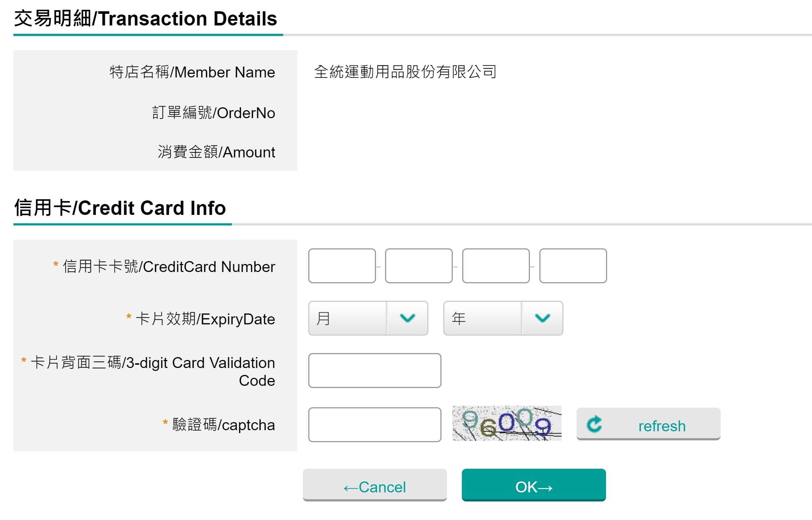Click the month dropdown chevron arrow

(x=407, y=318)
